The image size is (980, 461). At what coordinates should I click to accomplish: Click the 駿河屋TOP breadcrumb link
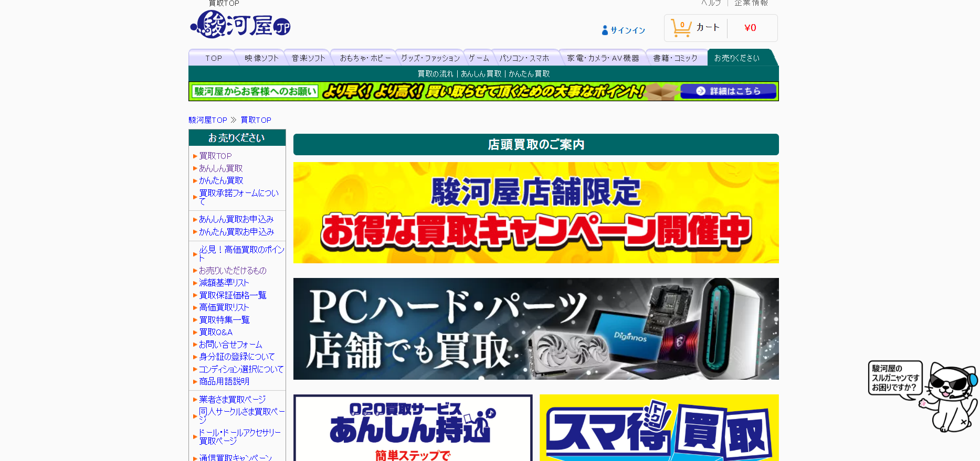(208, 120)
